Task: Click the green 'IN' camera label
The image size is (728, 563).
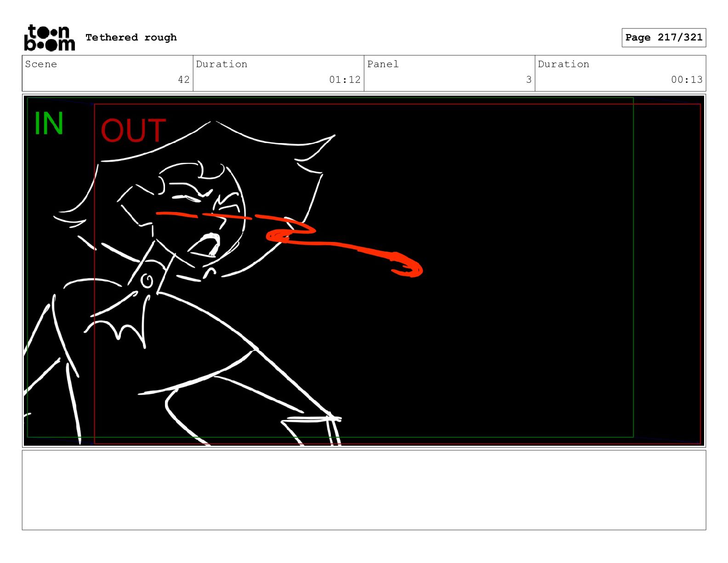Action: [x=49, y=123]
